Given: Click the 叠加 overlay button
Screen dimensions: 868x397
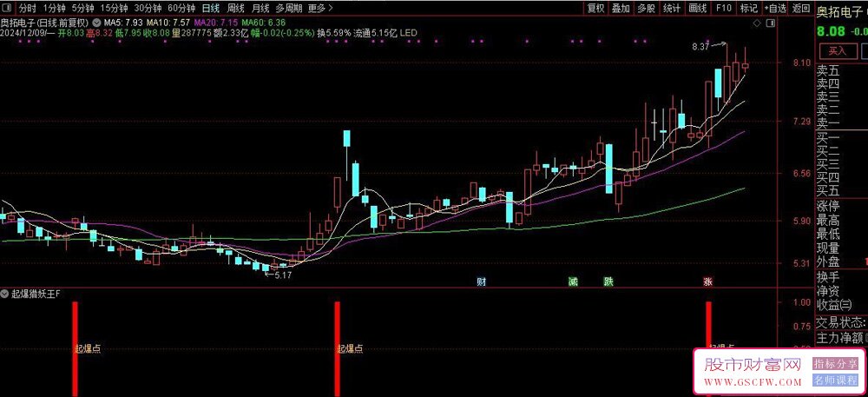Looking at the screenshot, I should (621, 8).
